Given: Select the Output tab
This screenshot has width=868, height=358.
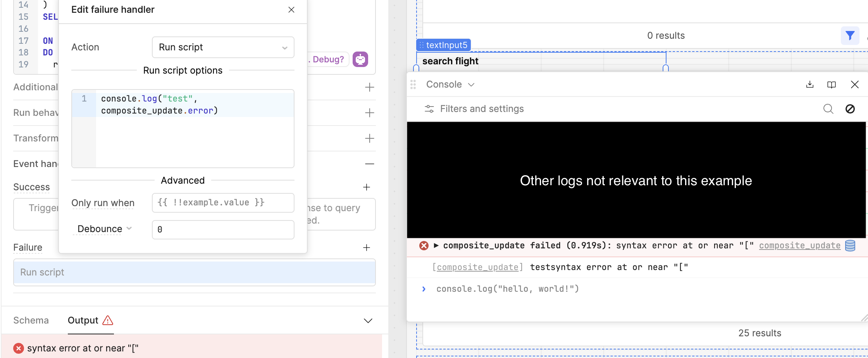Looking at the screenshot, I should (83, 320).
